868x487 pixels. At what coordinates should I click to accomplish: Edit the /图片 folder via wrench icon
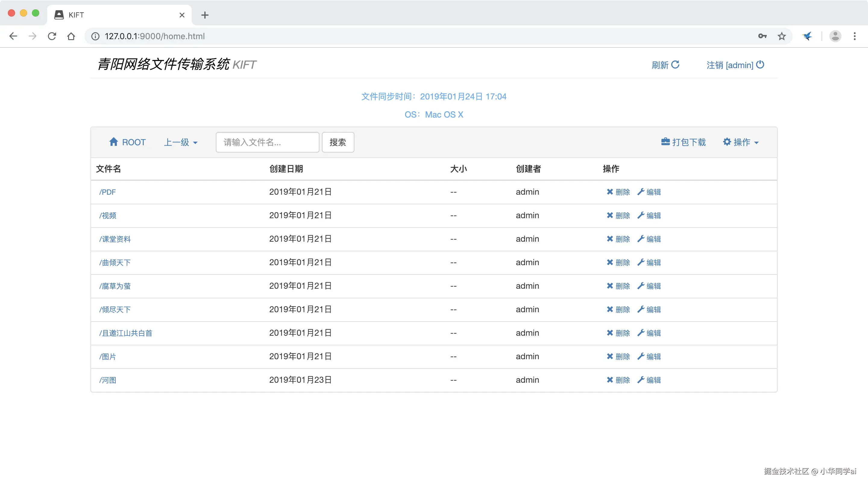click(x=640, y=356)
